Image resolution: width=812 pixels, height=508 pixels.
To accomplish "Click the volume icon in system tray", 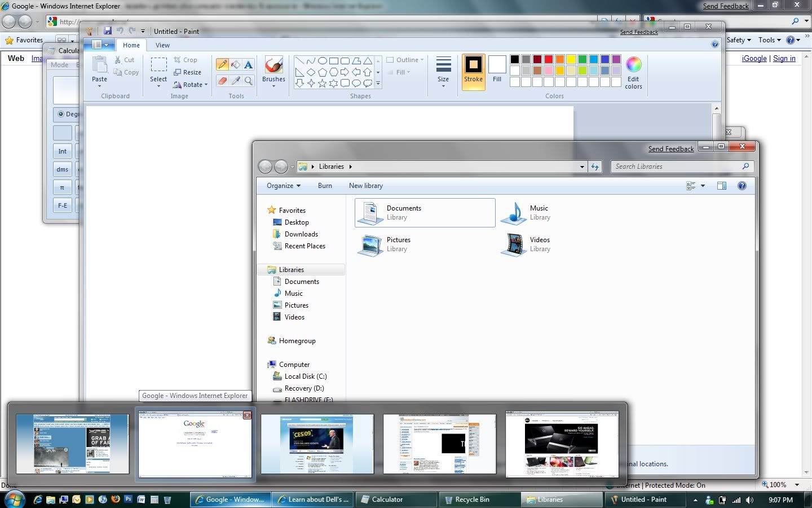I will coord(749,500).
